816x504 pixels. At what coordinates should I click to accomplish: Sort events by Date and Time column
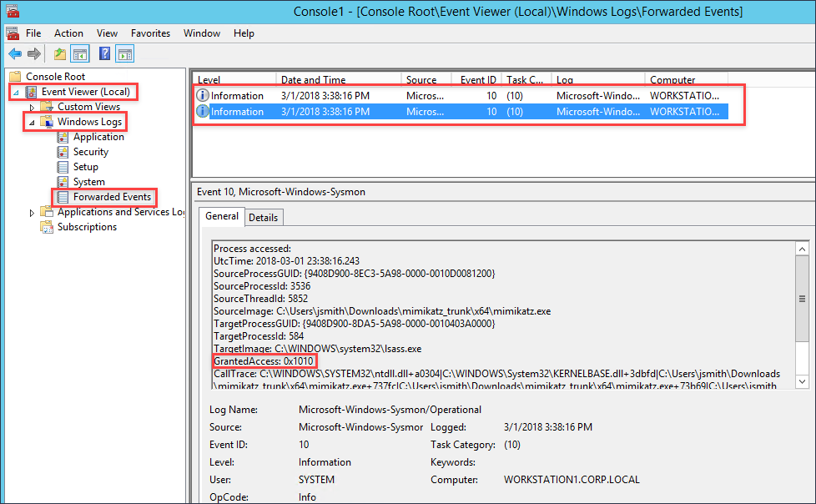coord(338,79)
